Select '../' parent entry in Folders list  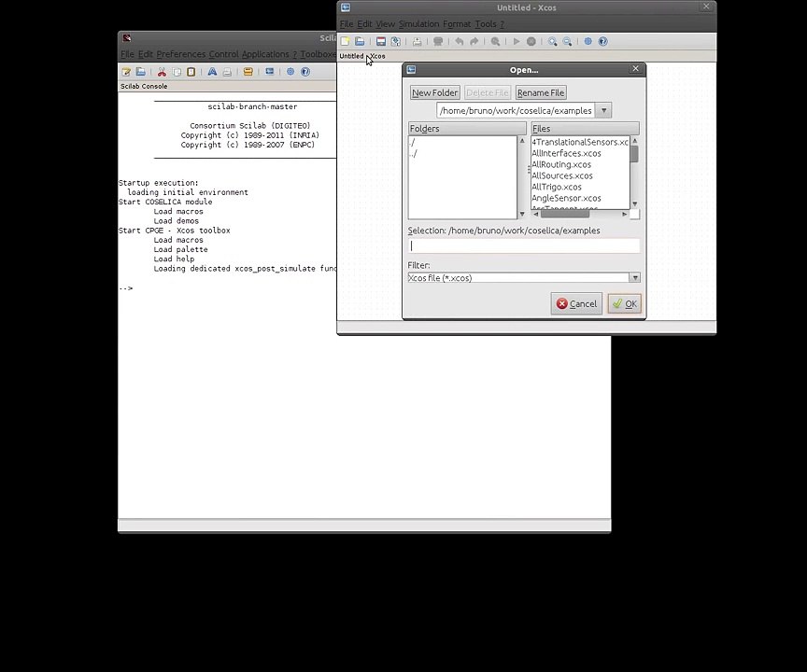(413, 154)
